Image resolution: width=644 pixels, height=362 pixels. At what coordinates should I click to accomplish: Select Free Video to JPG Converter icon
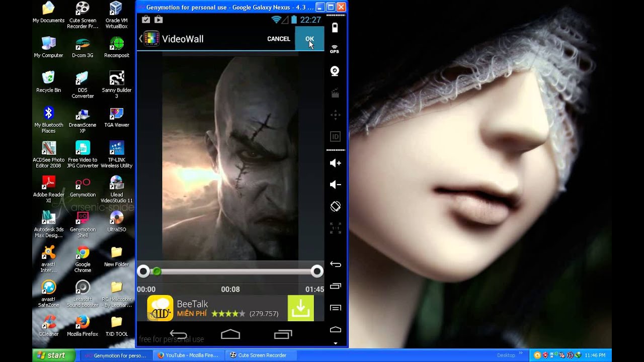[83, 154]
